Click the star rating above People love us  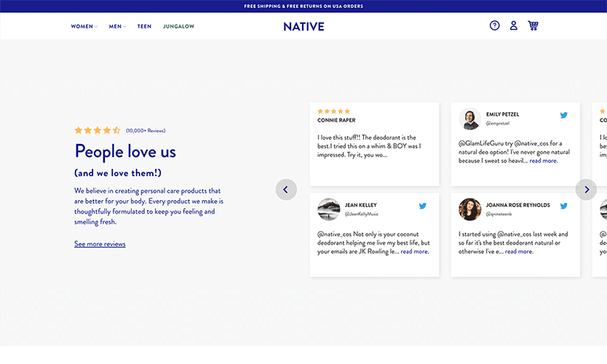98,130
